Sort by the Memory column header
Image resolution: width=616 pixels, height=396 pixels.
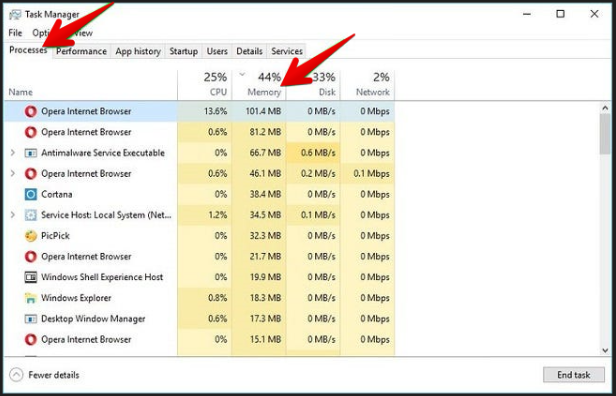259,84
